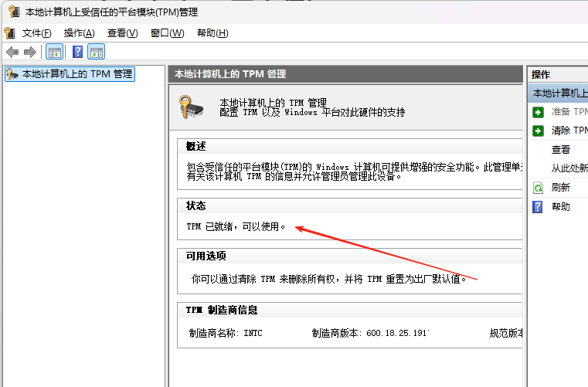The height and width of the screenshot is (387, 588).
Task: Toggle the console tree pane icon
Action: pyautogui.click(x=54, y=52)
